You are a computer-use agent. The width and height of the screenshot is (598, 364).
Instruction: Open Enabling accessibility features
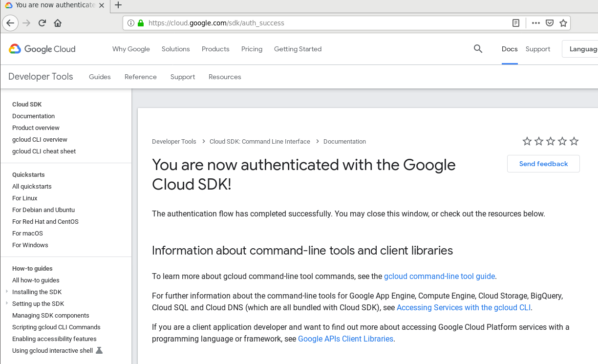click(x=54, y=339)
